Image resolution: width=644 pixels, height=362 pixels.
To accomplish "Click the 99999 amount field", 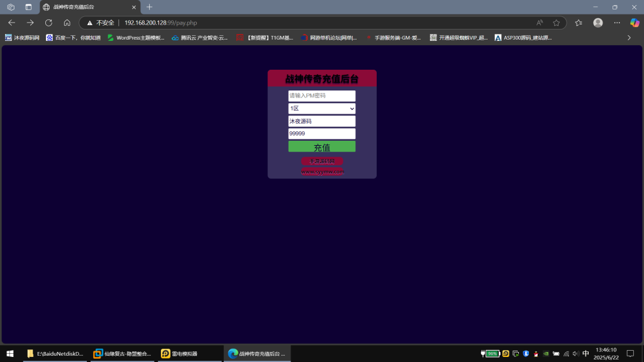I will tap(321, 134).
